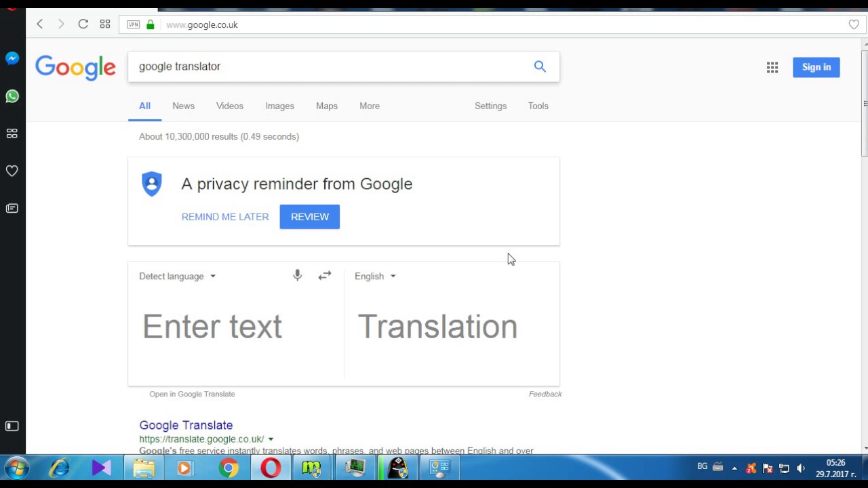The width and height of the screenshot is (868, 488).
Task: Open the Google apps grid
Action: pos(772,67)
